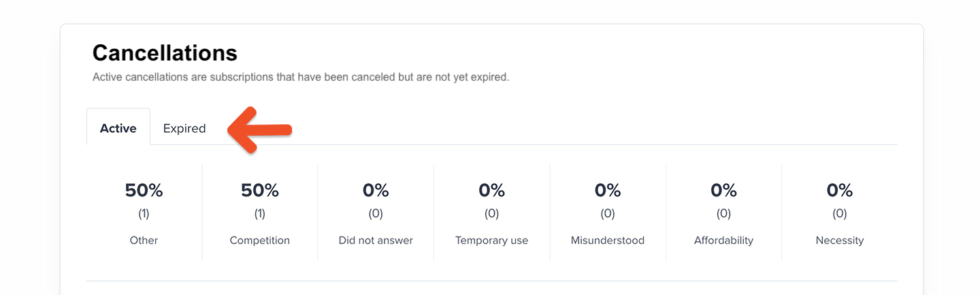980x295 pixels.
Task: Select the 0% figure for Temporary use
Action: click(491, 191)
